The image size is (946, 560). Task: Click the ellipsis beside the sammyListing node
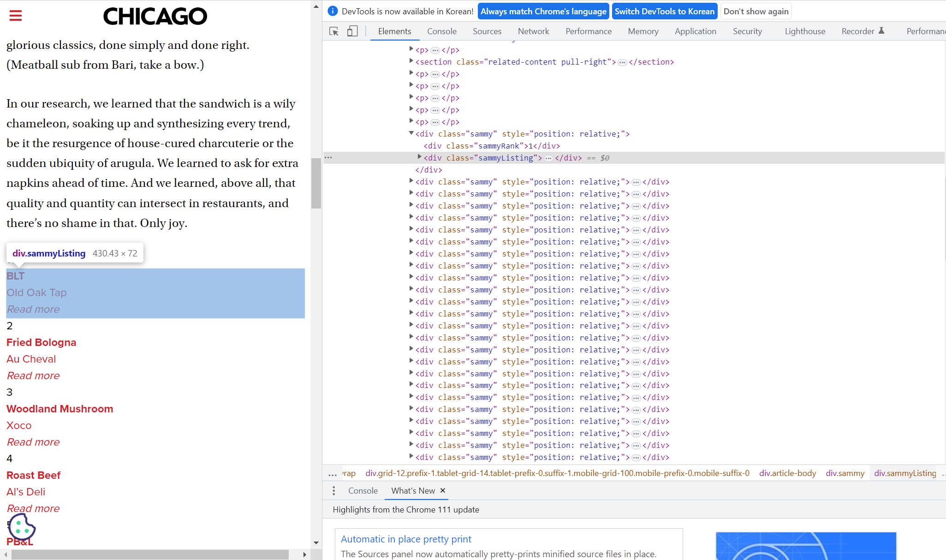(548, 158)
